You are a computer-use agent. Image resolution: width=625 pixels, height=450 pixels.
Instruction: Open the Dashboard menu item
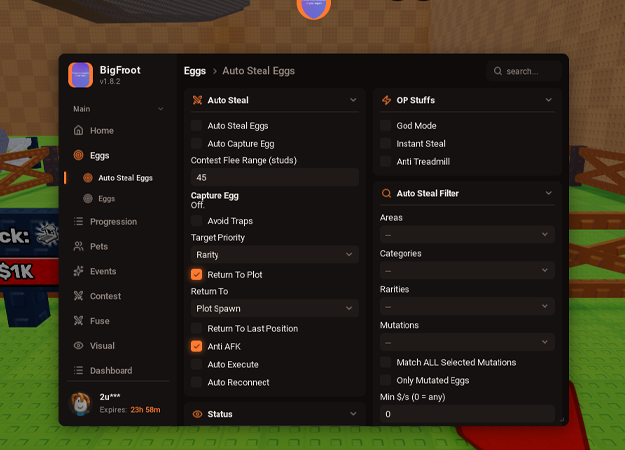click(x=118, y=370)
